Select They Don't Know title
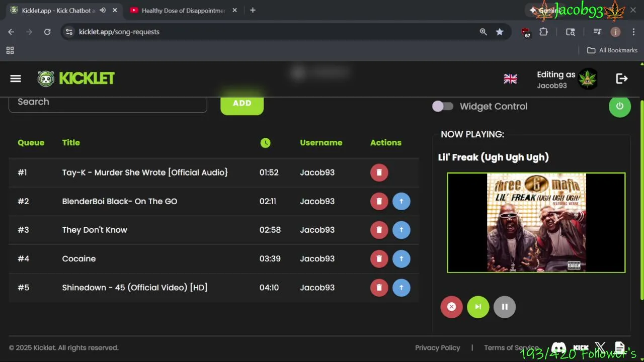 coord(95,230)
